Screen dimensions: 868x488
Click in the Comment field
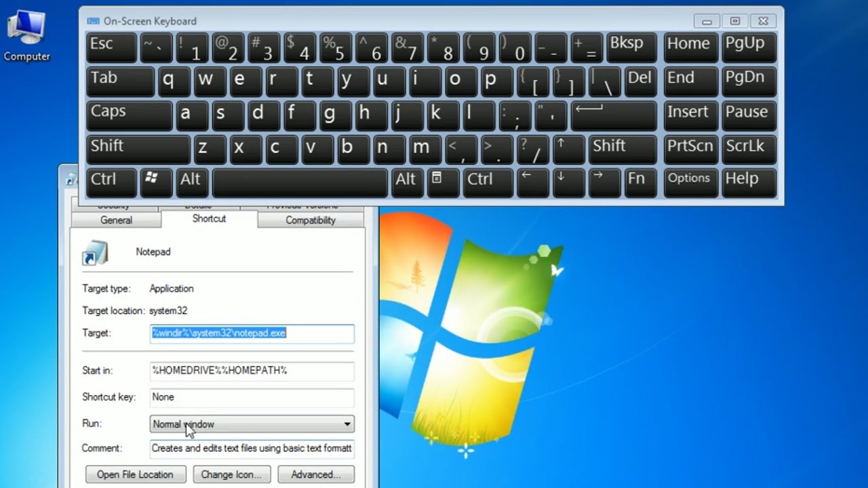click(x=252, y=448)
